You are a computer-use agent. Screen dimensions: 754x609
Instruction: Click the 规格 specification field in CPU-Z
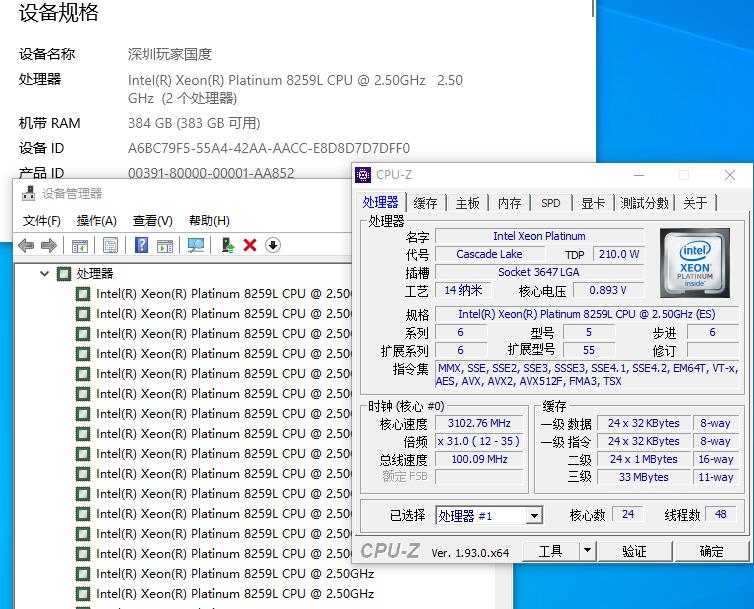[587, 314]
